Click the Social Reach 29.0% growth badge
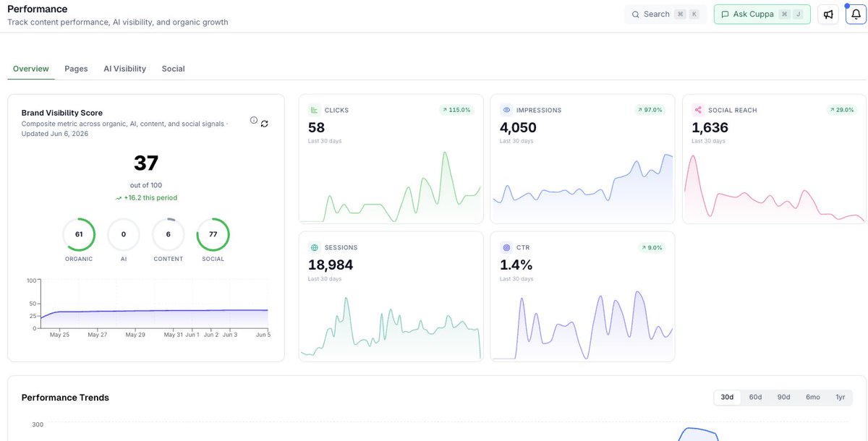Image resolution: width=868 pixels, height=441 pixels. point(841,110)
